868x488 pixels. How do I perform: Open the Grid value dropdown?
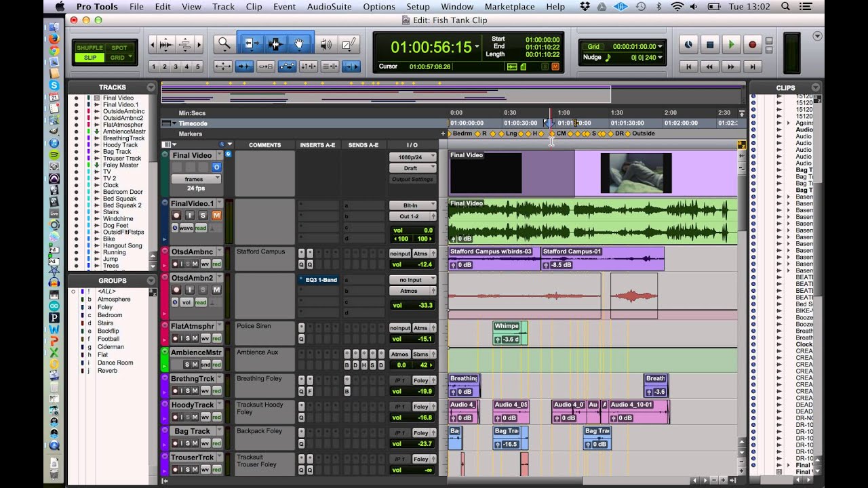[660, 47]
